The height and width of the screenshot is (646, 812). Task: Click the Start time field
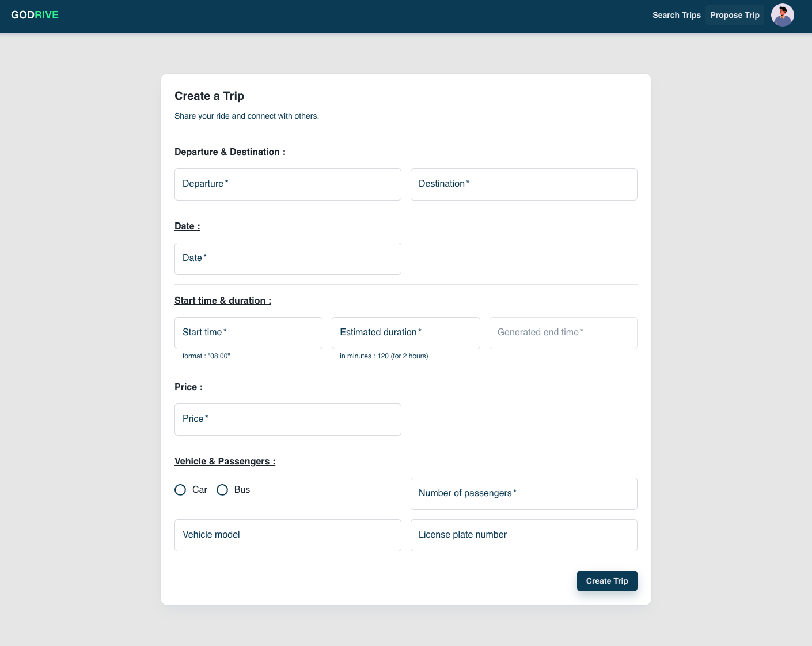[x=248, y=333]
